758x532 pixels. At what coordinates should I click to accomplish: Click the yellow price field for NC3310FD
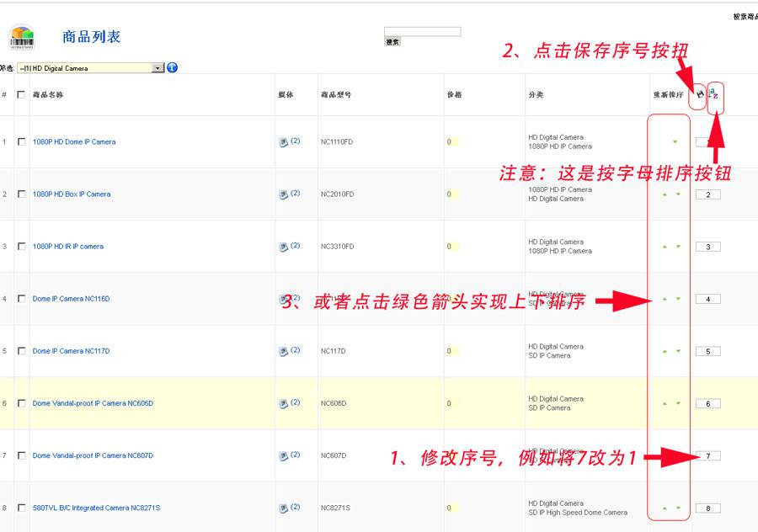pos(451,246)
